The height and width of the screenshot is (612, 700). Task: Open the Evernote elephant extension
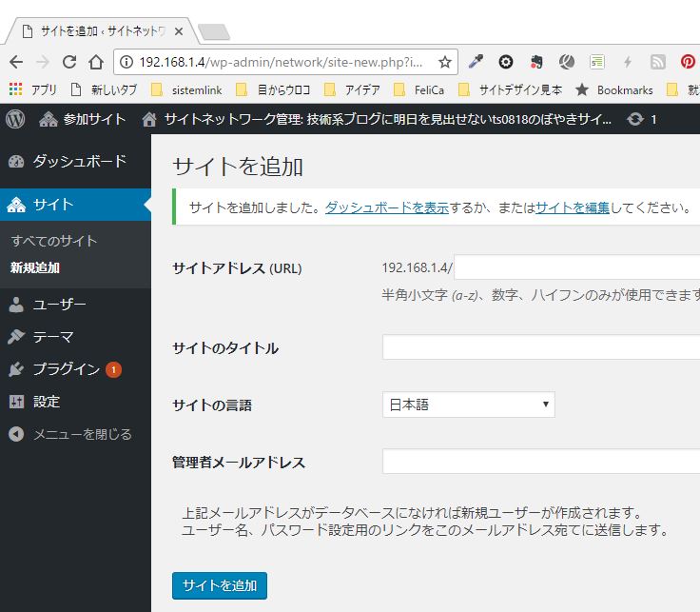pyautogui.click(x=536, y=62)
